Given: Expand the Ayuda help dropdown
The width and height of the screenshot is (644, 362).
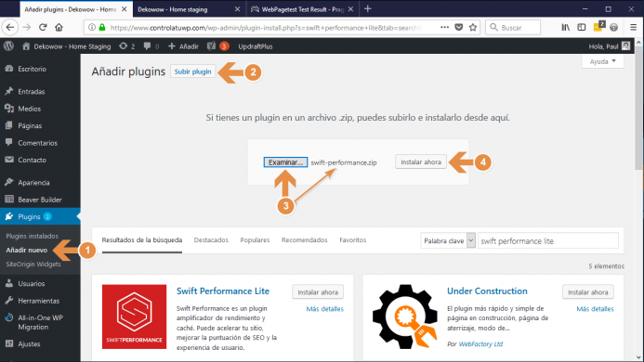Looking at the screenshot, I should click(603, 61).
